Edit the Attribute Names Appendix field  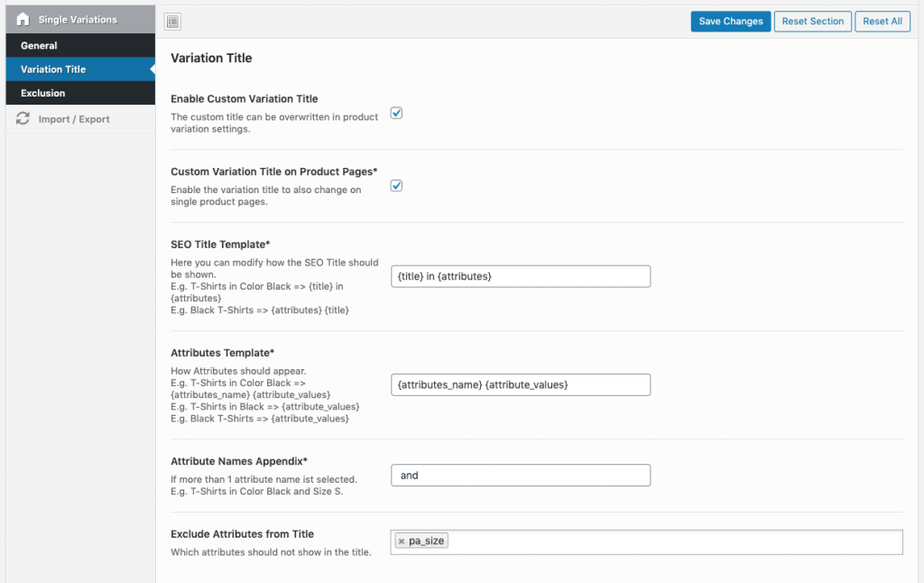point(520,476)
